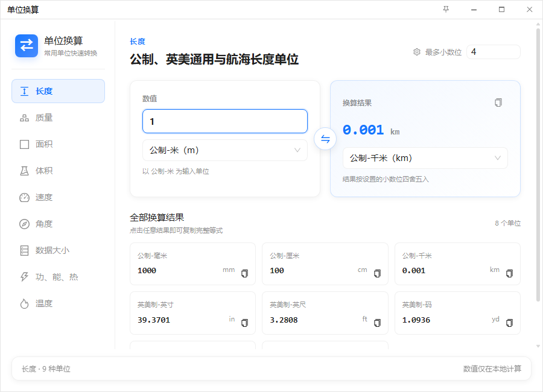
Task: Click the flask icon of 体积
Action: [x=24, y=171]
